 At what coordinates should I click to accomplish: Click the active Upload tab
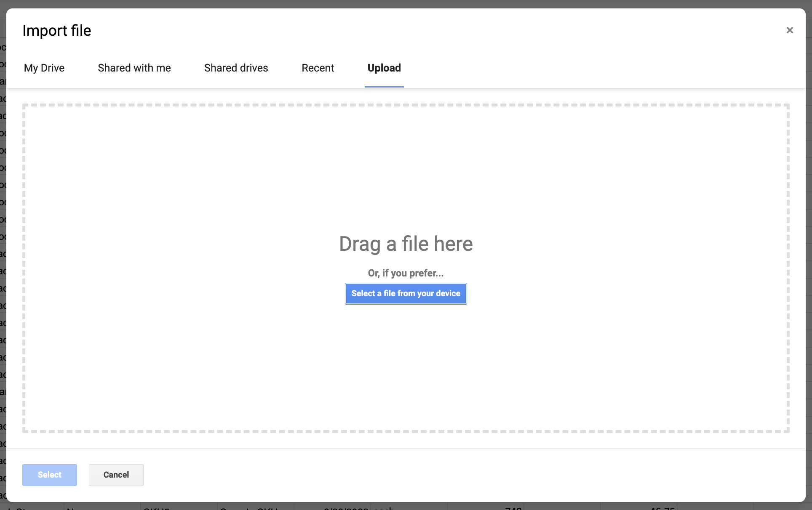point(384,68)
